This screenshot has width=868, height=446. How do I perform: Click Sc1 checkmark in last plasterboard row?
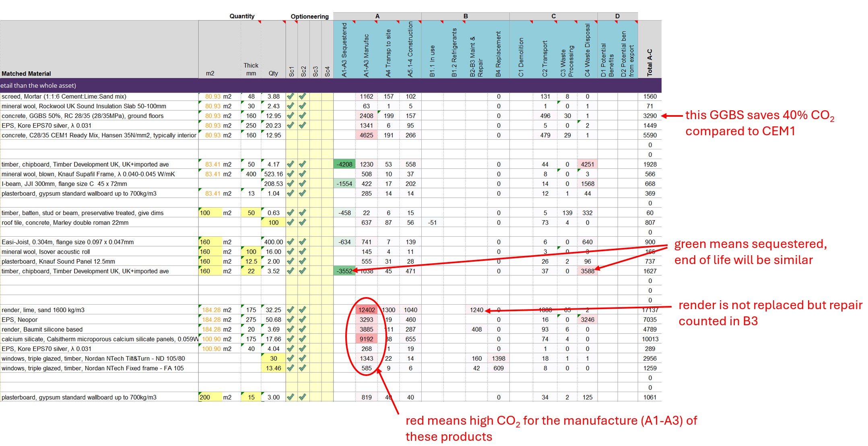[291, 397]
